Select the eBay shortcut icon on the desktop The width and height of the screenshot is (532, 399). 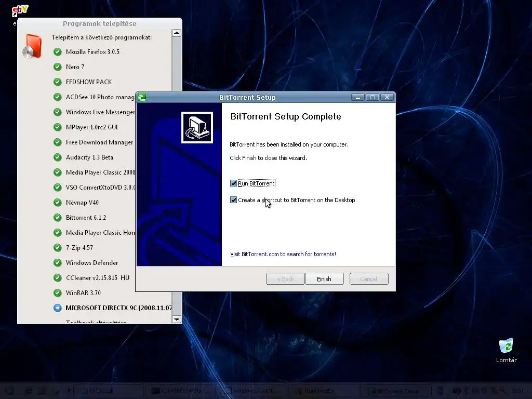click(20, 10)
